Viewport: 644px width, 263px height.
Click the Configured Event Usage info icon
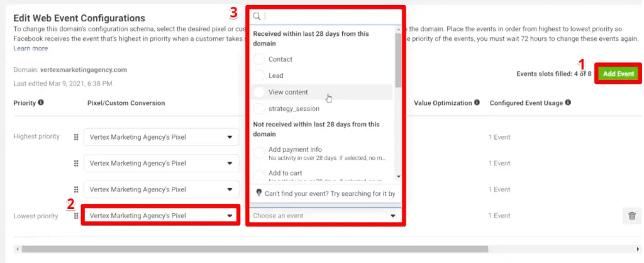[568, 103]
